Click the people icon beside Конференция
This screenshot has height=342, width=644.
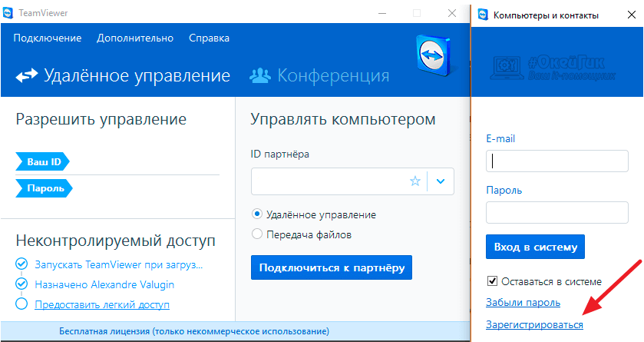point(260,75)
